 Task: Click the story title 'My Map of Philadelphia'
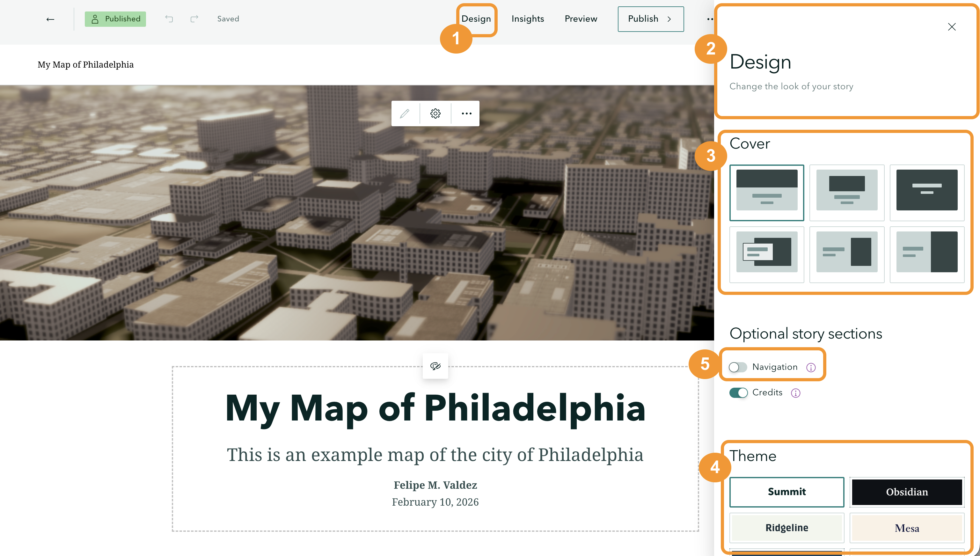click(x=435, y=409)
